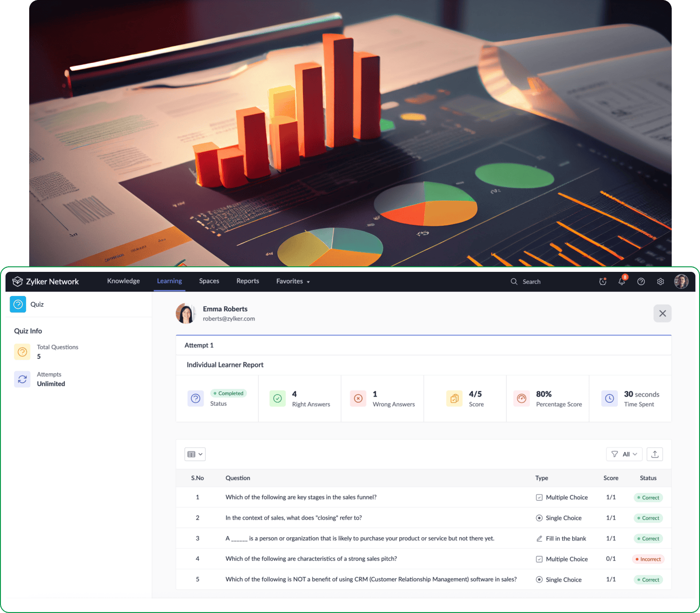Switch to the Reports tab

[x=247, y=281]
